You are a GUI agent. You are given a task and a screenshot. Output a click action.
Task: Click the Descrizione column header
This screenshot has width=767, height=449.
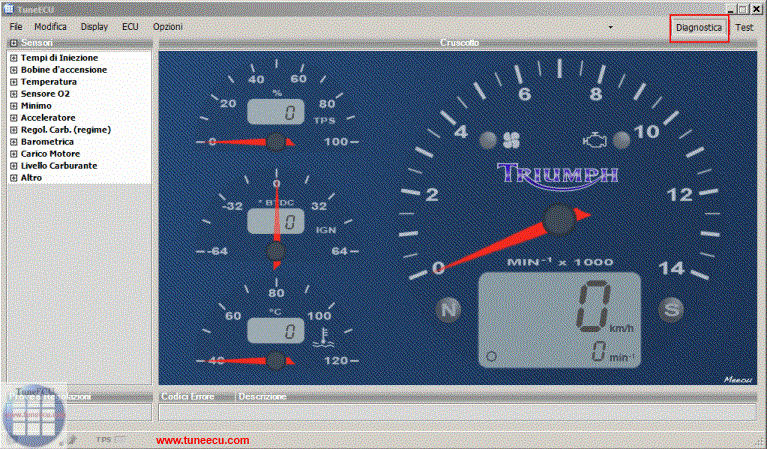(x=262, y=397)
